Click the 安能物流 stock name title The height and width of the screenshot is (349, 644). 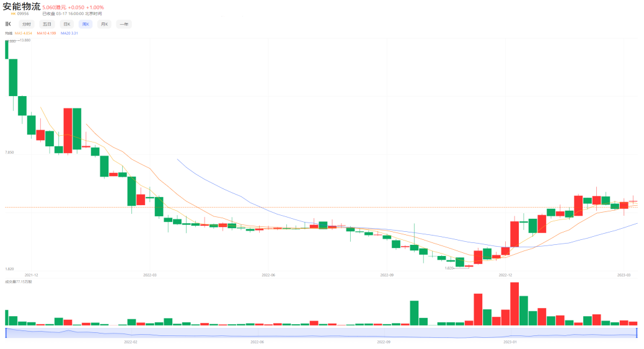(x=21, y=7)
